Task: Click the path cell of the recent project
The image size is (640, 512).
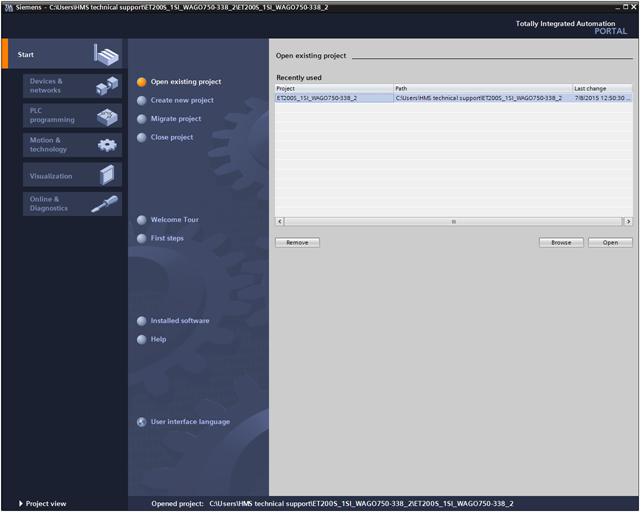Action: 482,98
